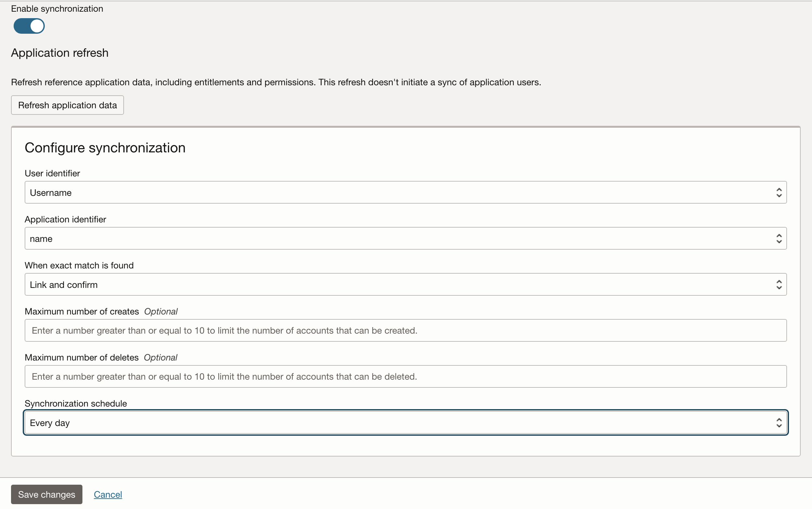Focus Maximum number of deletes field
This screenshot has height=509, width=812.
pyautogui.click(x=405, y=376)
